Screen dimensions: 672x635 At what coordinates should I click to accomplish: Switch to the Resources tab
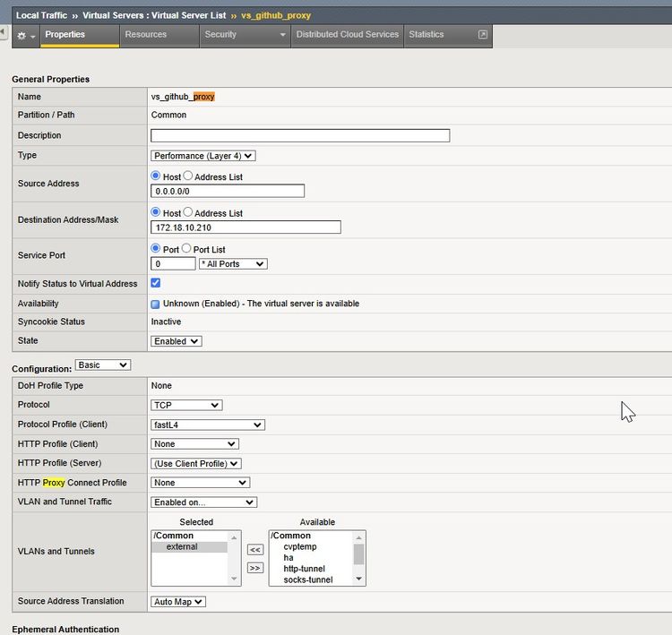tap(146, 35)
